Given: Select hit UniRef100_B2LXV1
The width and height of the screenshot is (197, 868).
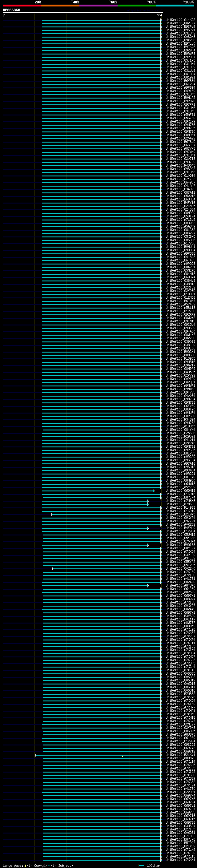Looking at the screenshot, I should click(180, 755).
